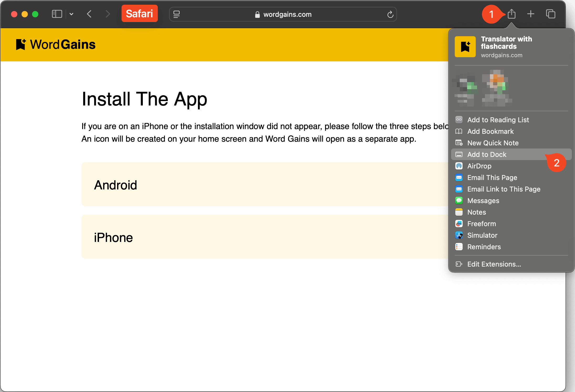The height and width of the screenshot is (392, 575).
Task: Share page to Reminders
Action: point(511,247)
